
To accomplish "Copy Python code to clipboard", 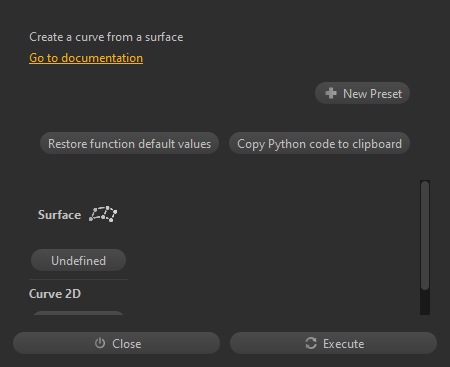I will (319, 144).
